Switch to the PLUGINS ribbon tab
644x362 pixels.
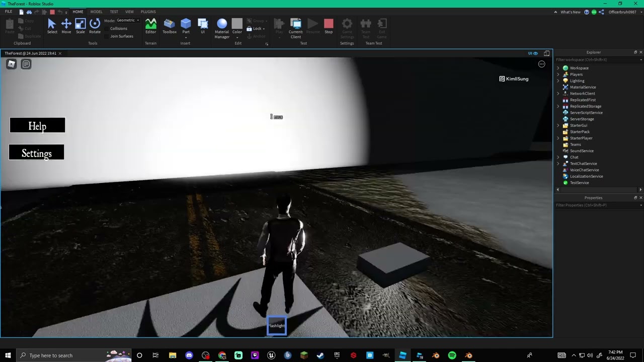coord(148,12)
